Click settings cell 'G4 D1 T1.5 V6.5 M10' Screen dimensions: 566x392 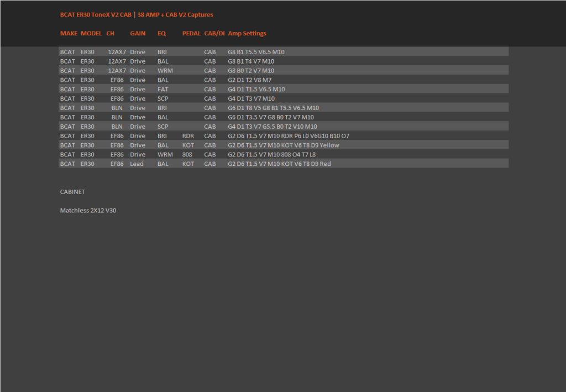[256, 89]
